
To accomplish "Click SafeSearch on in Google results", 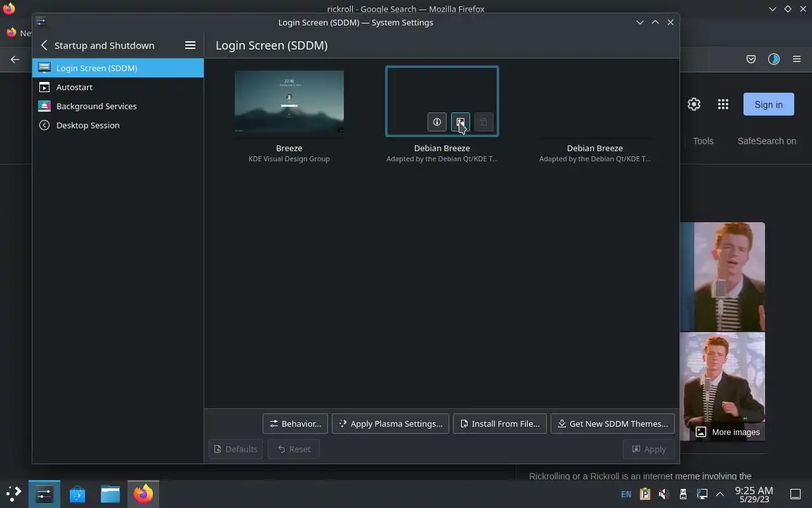I will click(766, 141).
